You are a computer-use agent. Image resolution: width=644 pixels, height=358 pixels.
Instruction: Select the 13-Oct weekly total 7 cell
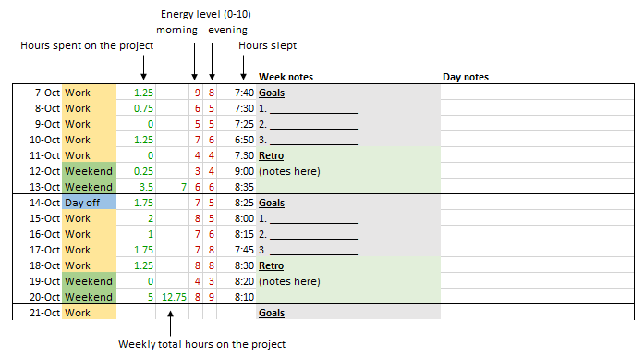173,187
